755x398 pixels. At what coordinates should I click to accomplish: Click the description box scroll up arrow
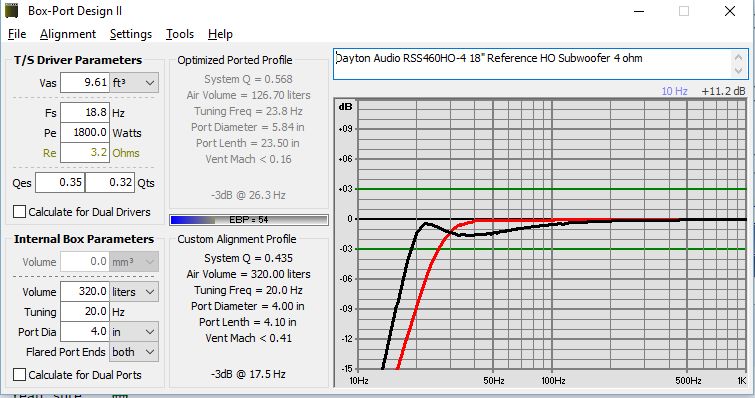(739, 58)
